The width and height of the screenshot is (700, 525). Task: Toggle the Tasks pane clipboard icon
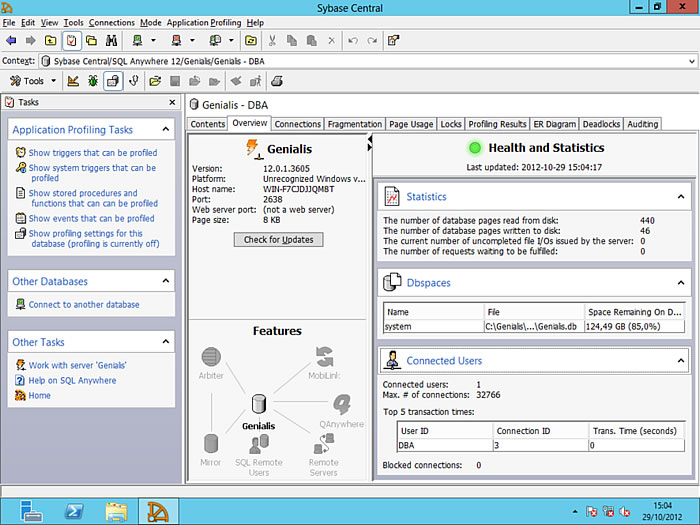click(x=71, y=41)
